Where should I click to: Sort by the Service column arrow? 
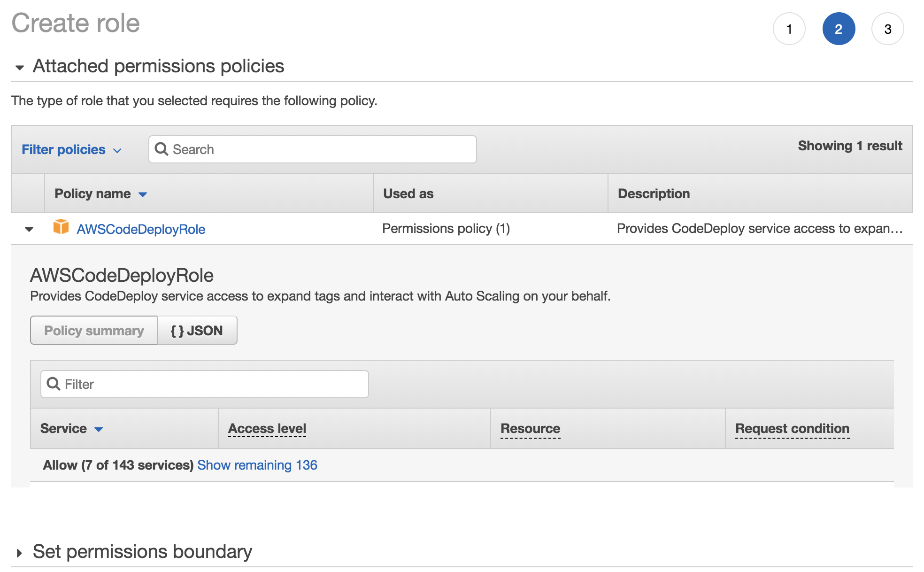click(x=99, y=429)
